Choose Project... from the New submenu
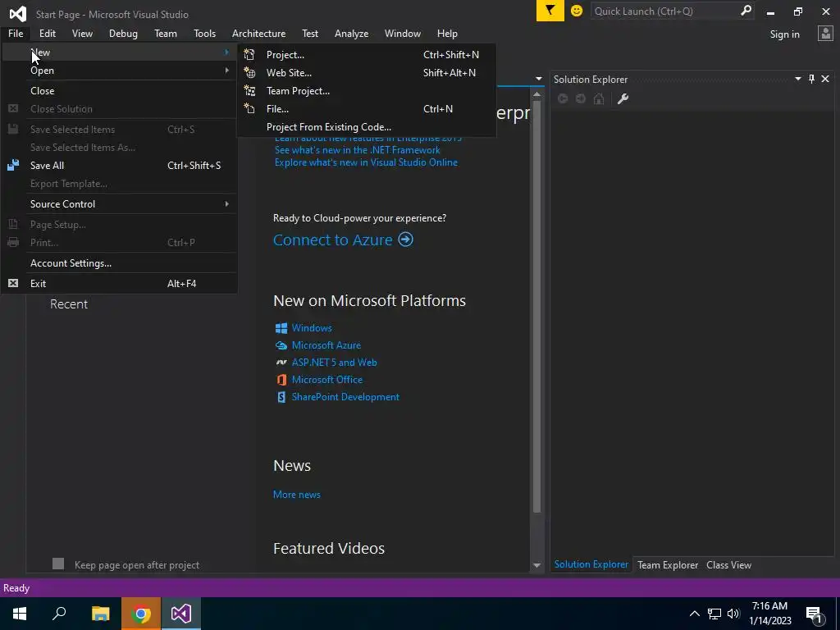The image size is (840, 630). [x=366, y=55]
